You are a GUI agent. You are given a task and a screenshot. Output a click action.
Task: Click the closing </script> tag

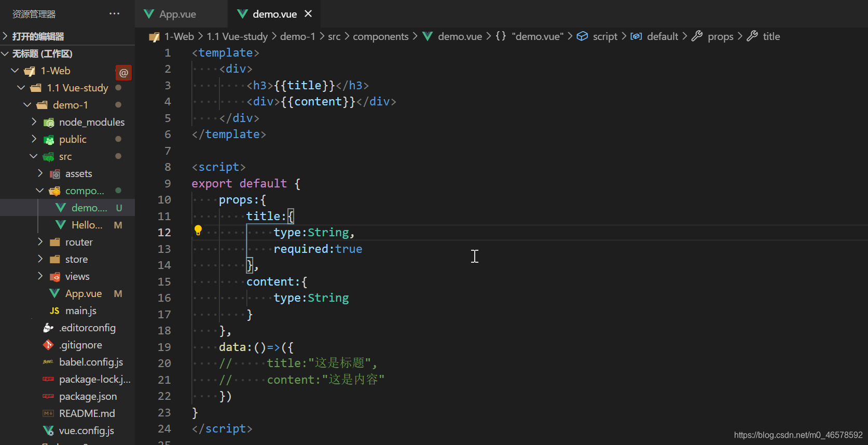coord(222,428)
